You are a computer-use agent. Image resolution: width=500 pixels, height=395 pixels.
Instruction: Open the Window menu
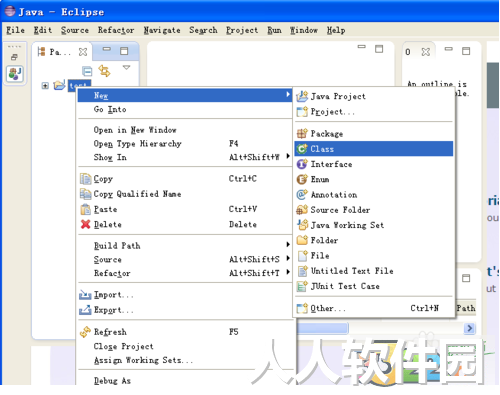pyautogui.click(x=304, y=30)
